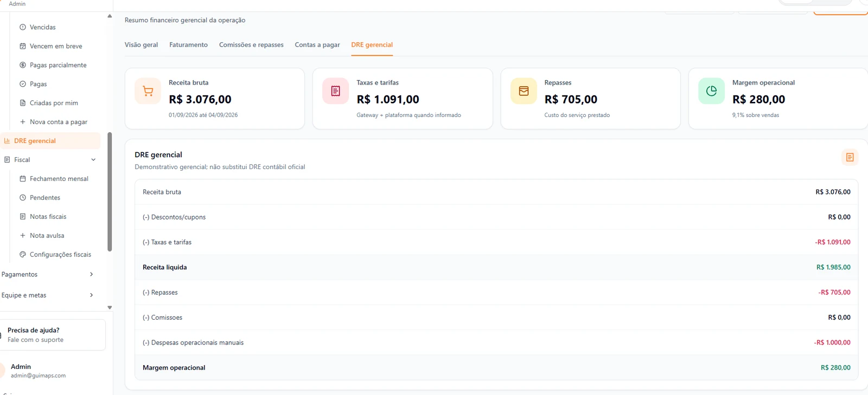Viewport: 868px width, 395px height.
Task: Click the Margem operacional row in DRE table
Action: click(496, 367)
